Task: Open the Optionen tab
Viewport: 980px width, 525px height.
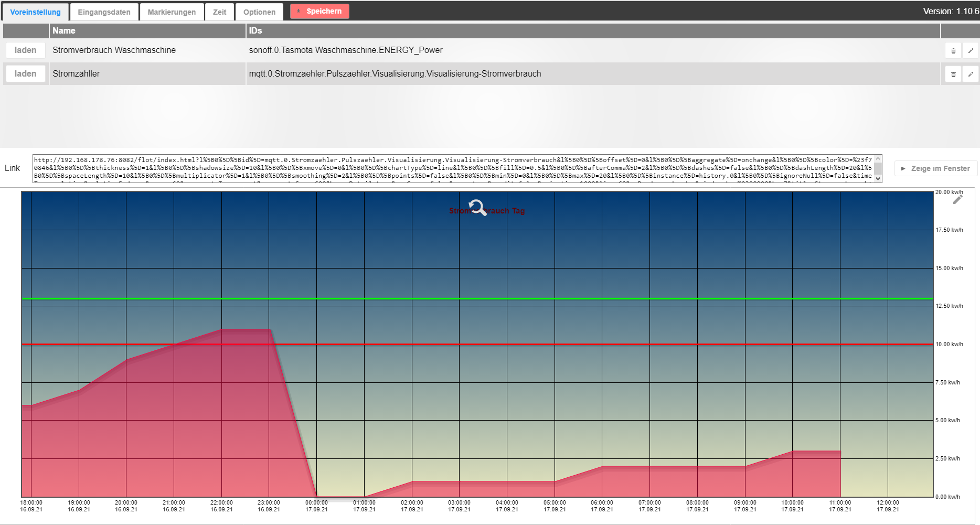Action: click(259, 12)
